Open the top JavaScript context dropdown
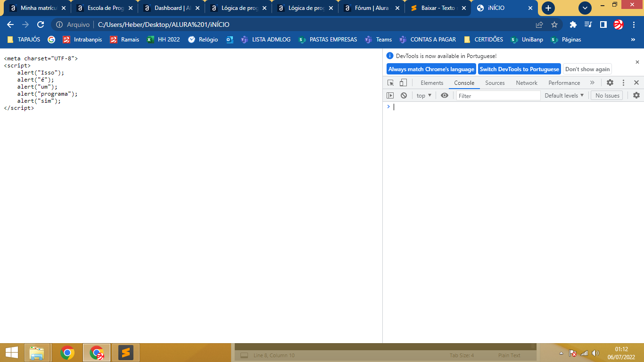The height and width of the screenshot is (362, 644). click(x=424, y=95)
